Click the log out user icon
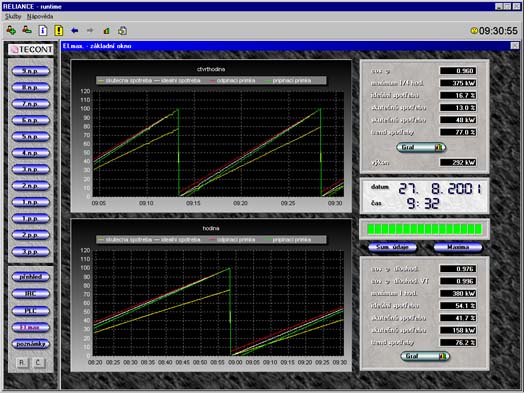This screenshot has height=393, width=524. pos(27,30)
